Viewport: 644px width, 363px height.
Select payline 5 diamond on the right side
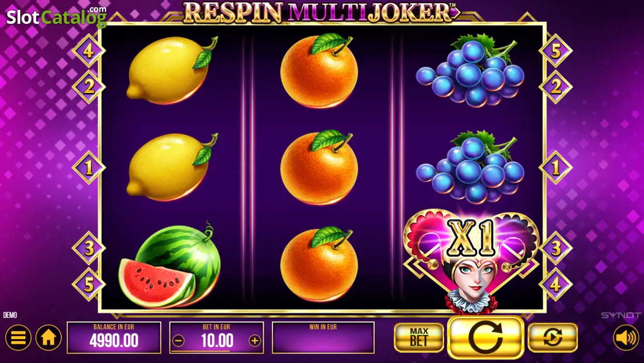click(x=556, y=51)
